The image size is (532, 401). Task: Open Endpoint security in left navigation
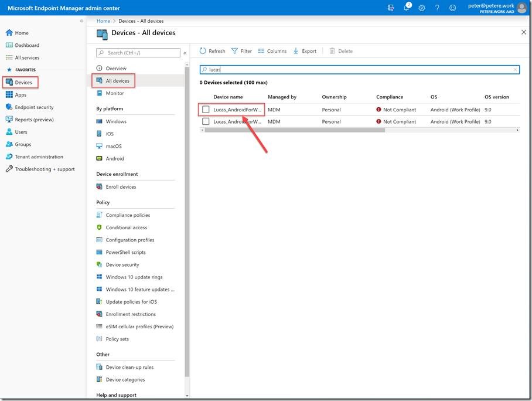34,107
